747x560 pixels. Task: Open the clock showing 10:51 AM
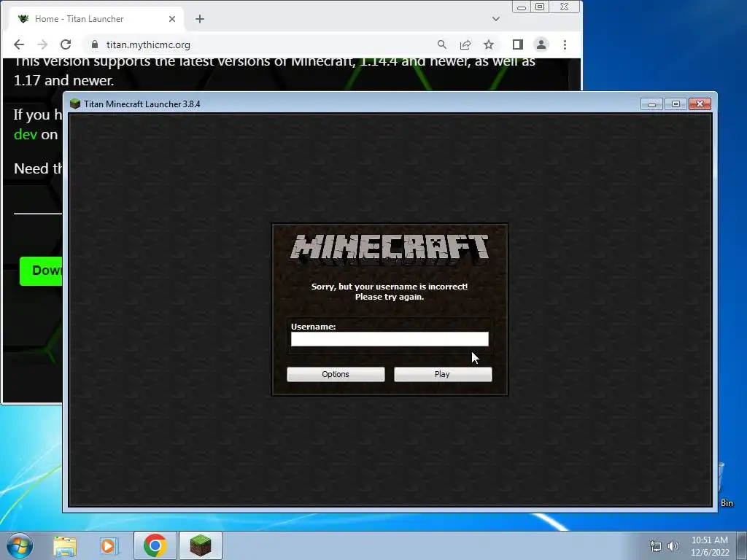pos(710,546)
